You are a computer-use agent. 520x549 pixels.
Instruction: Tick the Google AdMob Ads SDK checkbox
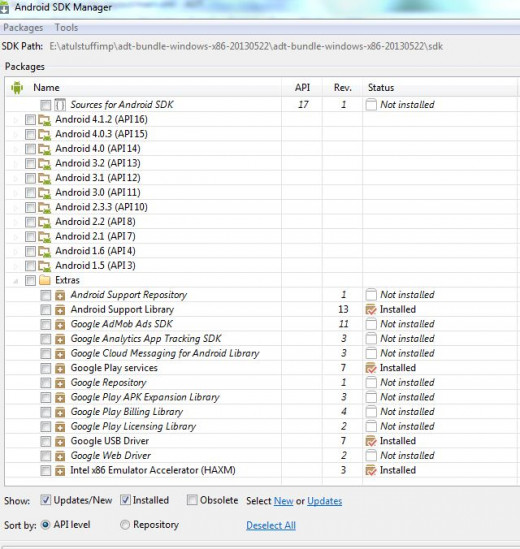[x=45, y=325]
